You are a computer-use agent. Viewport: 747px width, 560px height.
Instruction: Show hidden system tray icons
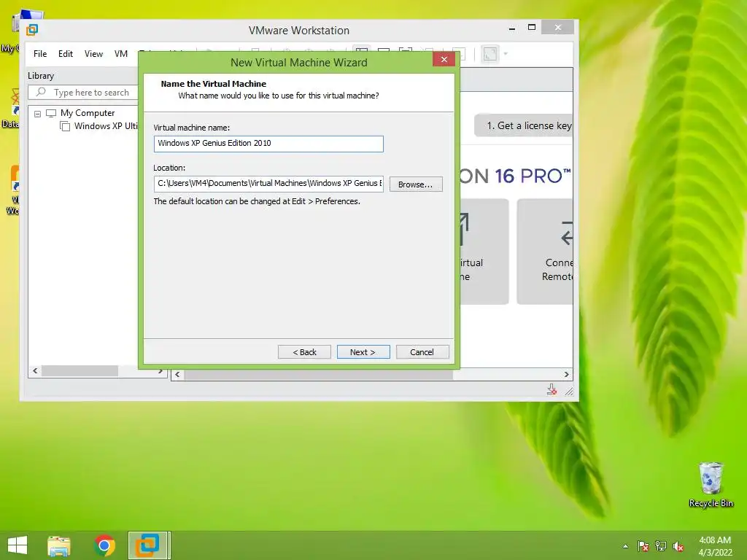[x=625, y=546]
